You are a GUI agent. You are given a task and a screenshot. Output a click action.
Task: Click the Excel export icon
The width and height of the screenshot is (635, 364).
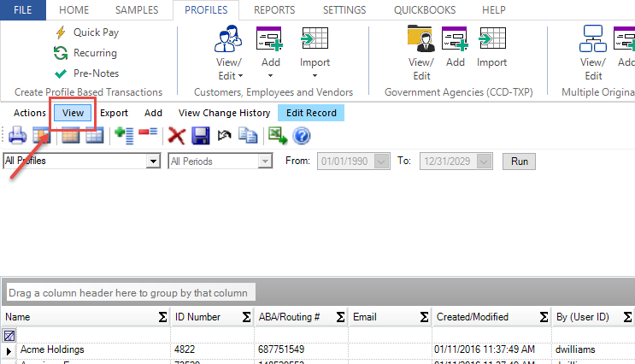[277, 135]
